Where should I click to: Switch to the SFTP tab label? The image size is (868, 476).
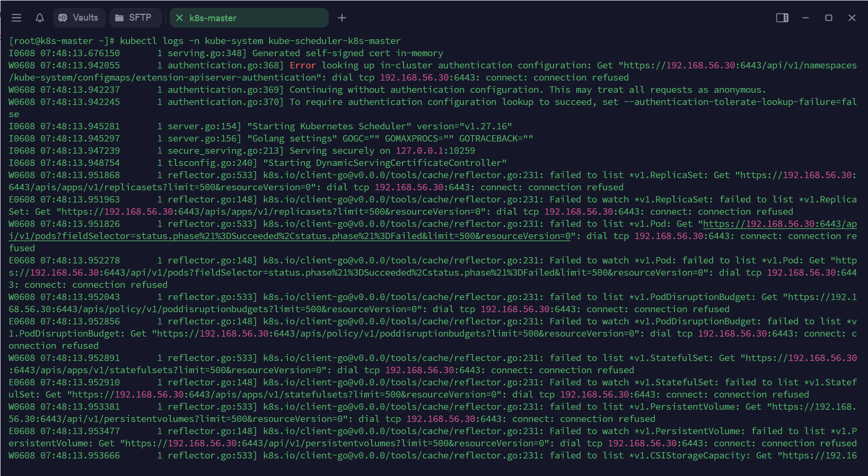coord(140,17)
